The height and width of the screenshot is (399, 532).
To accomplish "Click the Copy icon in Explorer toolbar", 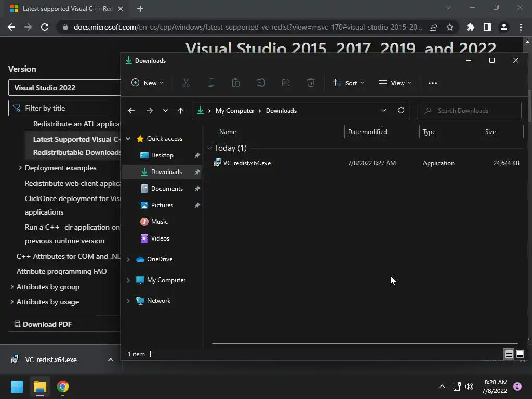I will tap(211, 83).
